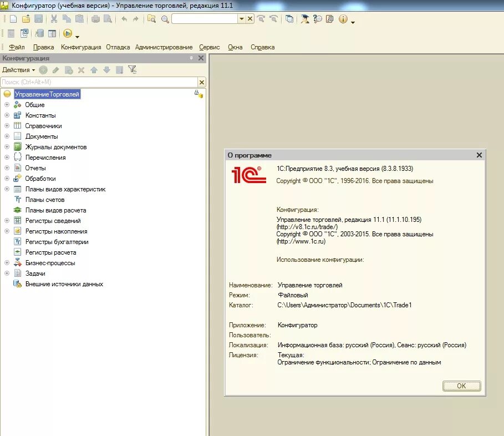Close the Конфигурация panel
504x436 pixels.
[201, 58]
